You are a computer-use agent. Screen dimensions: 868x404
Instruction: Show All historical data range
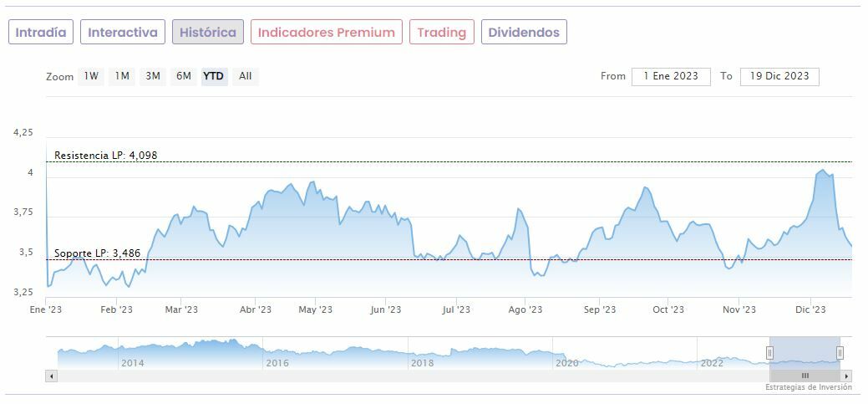coord(245,76)
